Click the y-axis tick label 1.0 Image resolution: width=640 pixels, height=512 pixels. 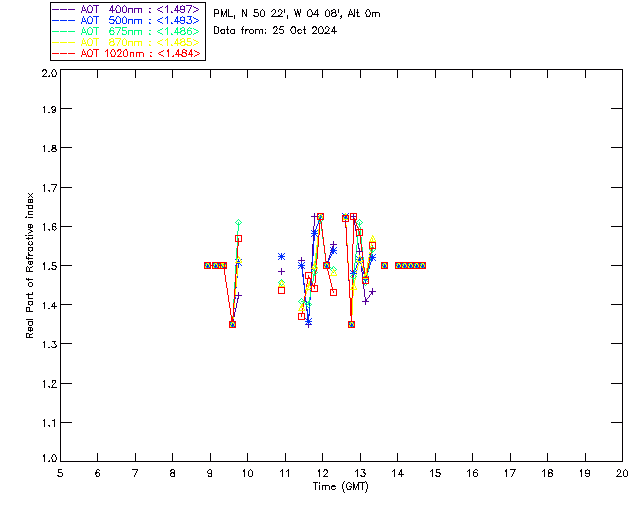tap(49, 458)
